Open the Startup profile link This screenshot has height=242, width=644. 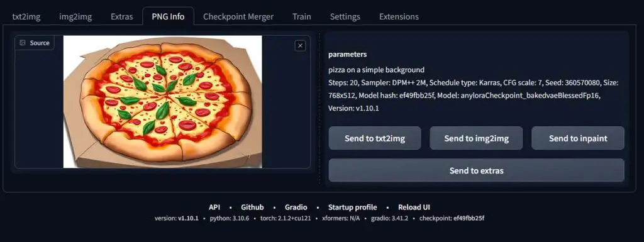coord(352,207)
